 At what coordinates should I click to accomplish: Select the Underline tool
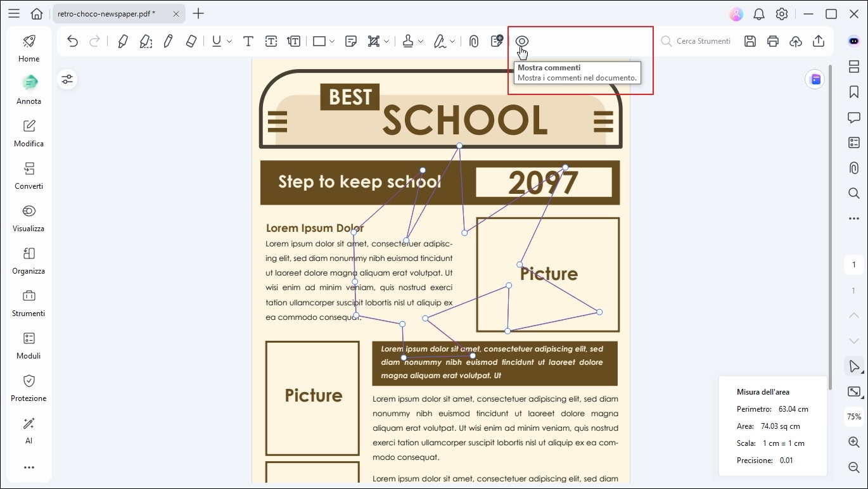[x=217, y=41]
